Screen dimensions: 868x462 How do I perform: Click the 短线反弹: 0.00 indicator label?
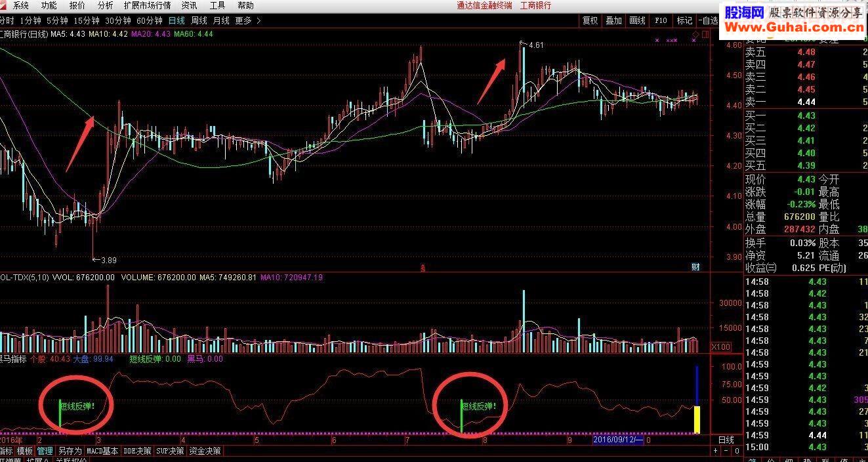155,359
